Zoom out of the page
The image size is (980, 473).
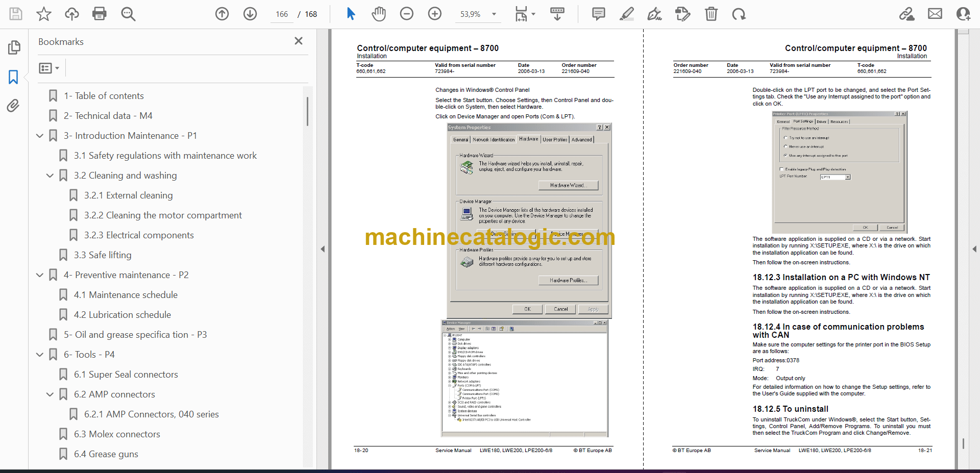pos(407,14)
